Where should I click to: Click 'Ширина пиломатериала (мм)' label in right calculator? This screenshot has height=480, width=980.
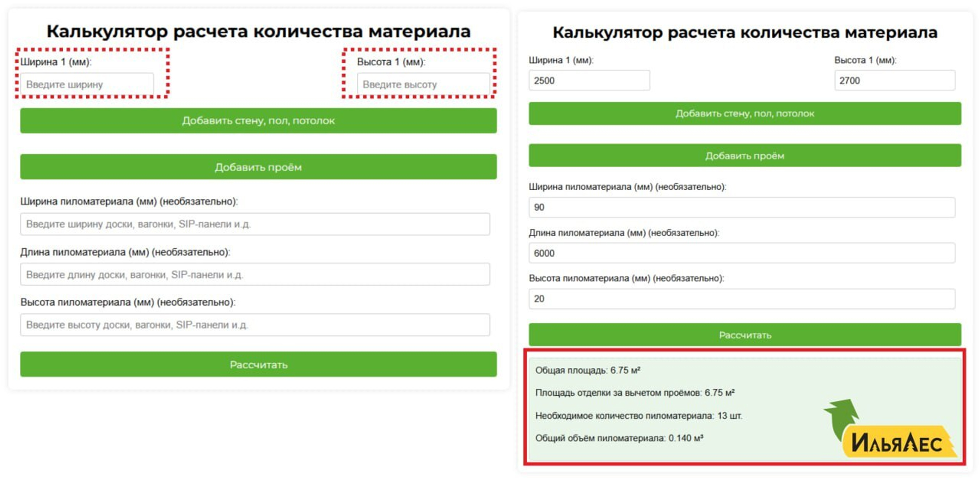[627, 187]
